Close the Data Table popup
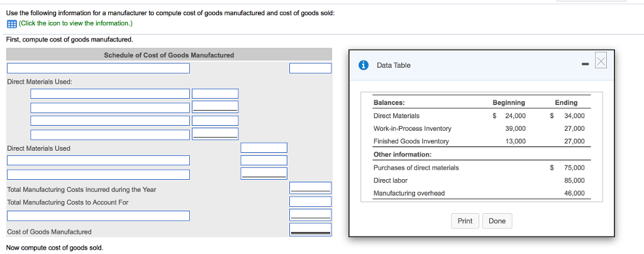 [x=601, y=62]
